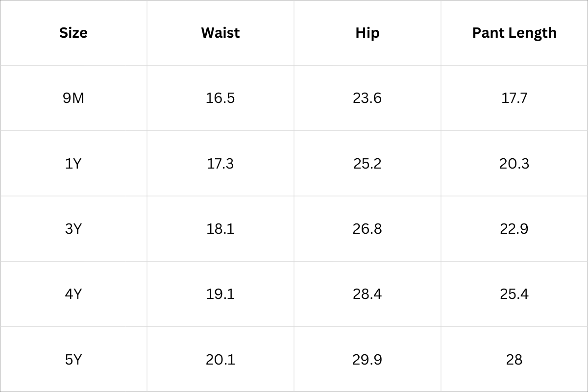The height and width of the screenshot is (392, 588).
Task: Click hip value 23.6 in 9M row
Action: coord(367,98)
